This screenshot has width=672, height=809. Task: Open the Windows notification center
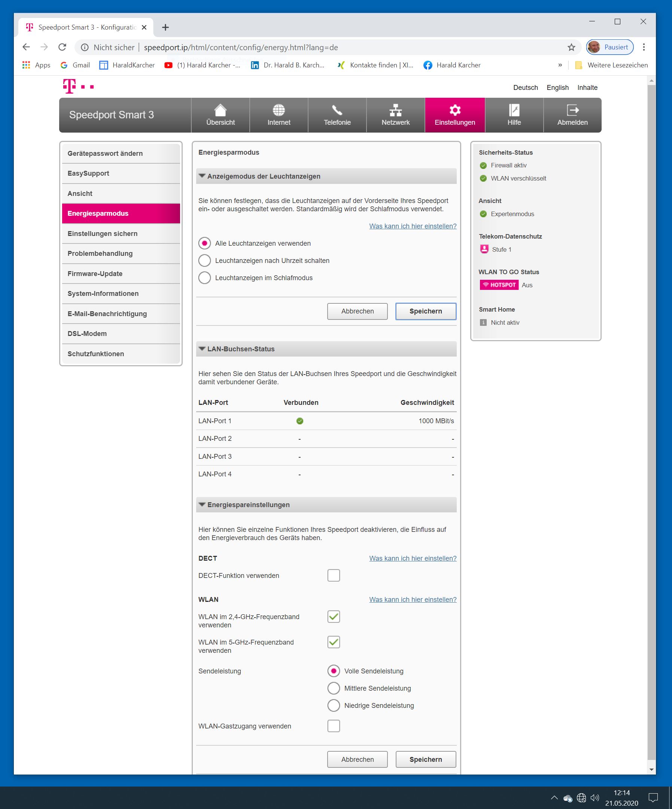coord(653,797)
